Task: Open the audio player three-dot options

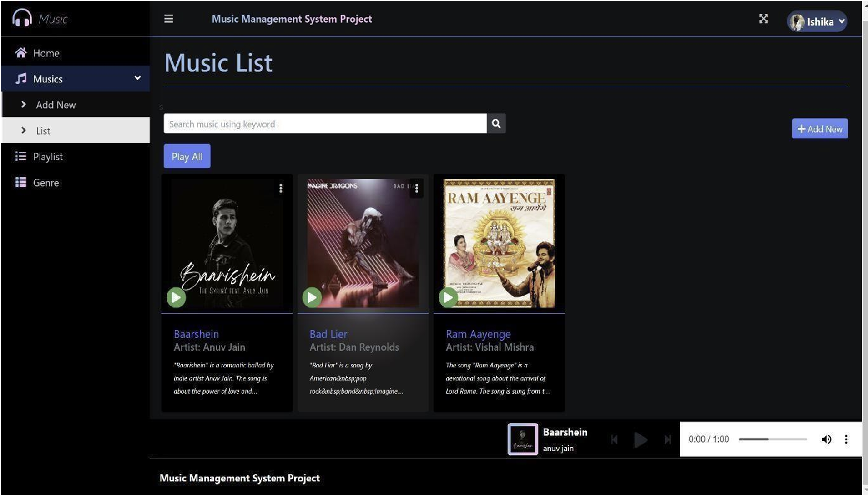Action: (846, 439)
